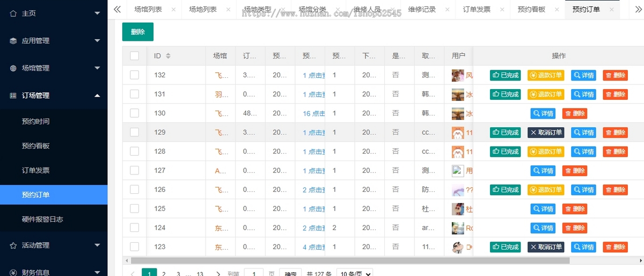Screen dimensions: 644x276
Task: Mark order 132 as 已完成
Action: click(505, 75)
